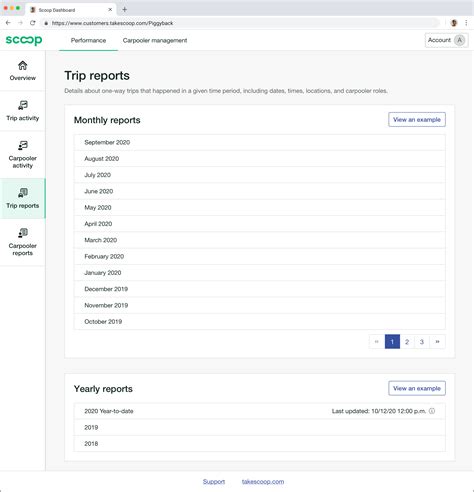474x492 pixels.
Task: Open the Support link
Action: [214, 482]
